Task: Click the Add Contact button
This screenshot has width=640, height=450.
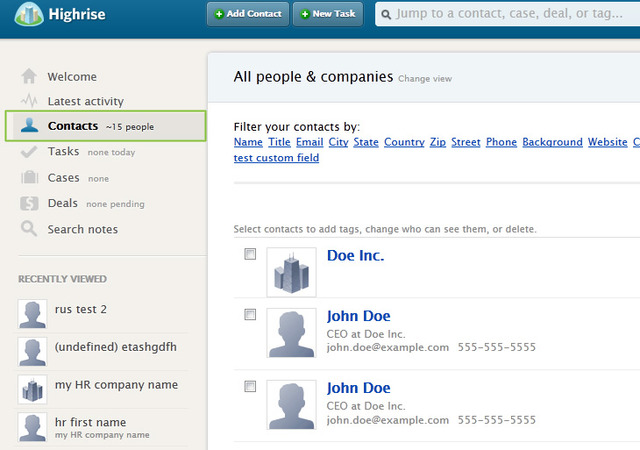Action: coord(248,14)
